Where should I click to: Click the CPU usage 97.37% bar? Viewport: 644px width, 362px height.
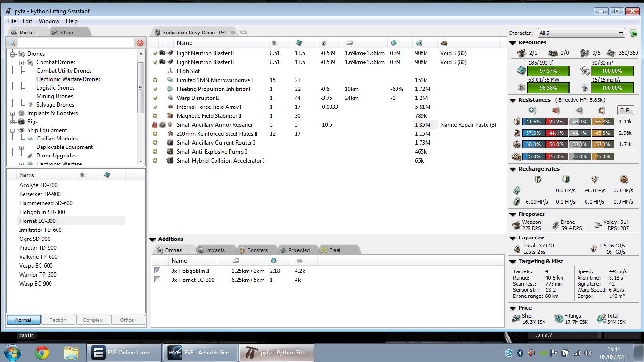tap(548, 71)
